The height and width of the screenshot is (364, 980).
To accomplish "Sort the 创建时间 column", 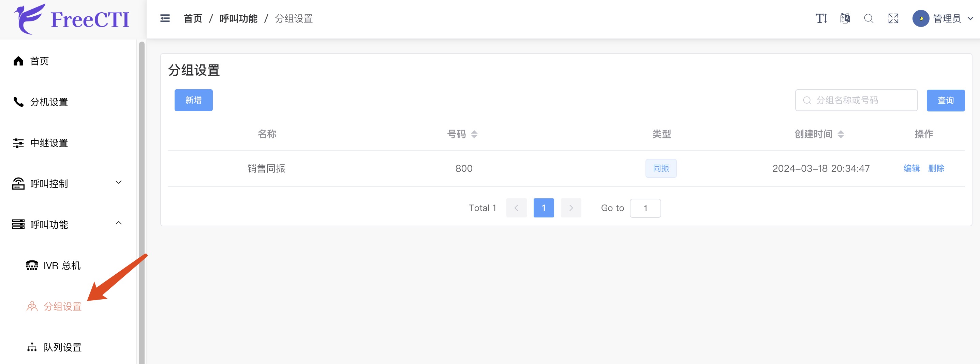I will [x=841, y=134].
